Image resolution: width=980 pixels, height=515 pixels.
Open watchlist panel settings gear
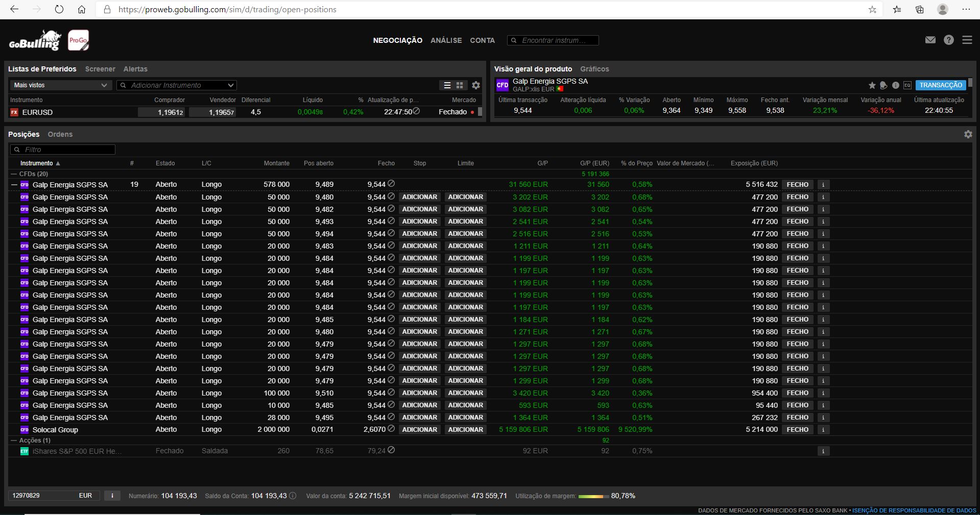coord(475,85)
